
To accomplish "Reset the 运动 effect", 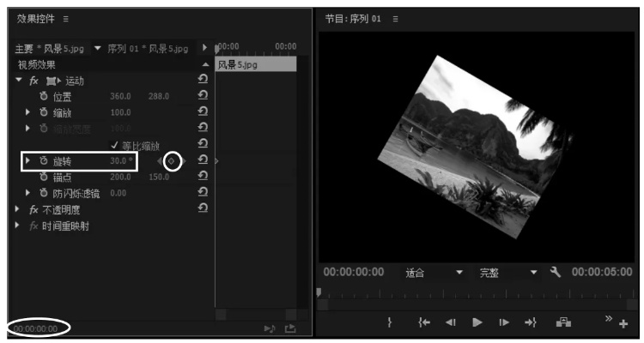I will [203, 79].
